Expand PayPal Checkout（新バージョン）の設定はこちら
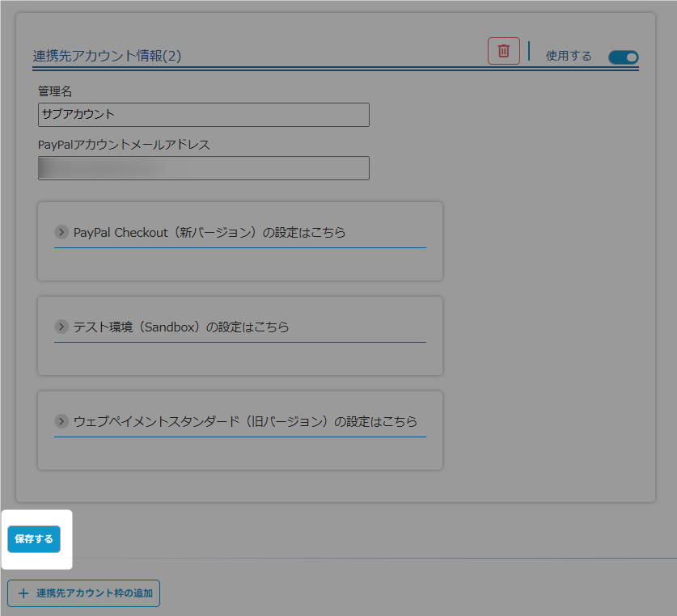Viewport: 677px width, 616px height. pos(209,233)
